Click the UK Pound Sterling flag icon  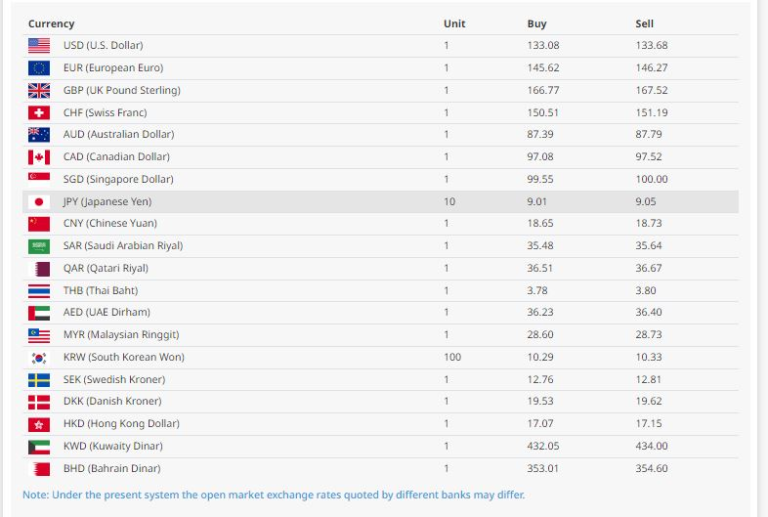(x=39, y=90)
